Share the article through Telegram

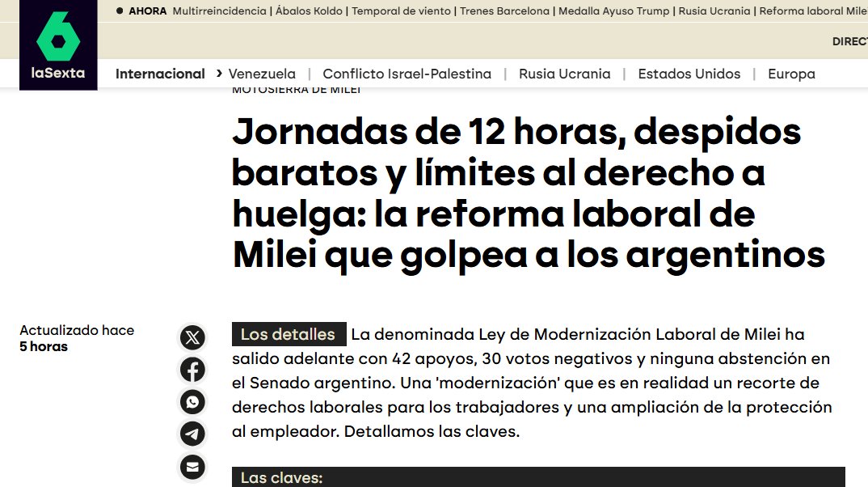point(192,434)
